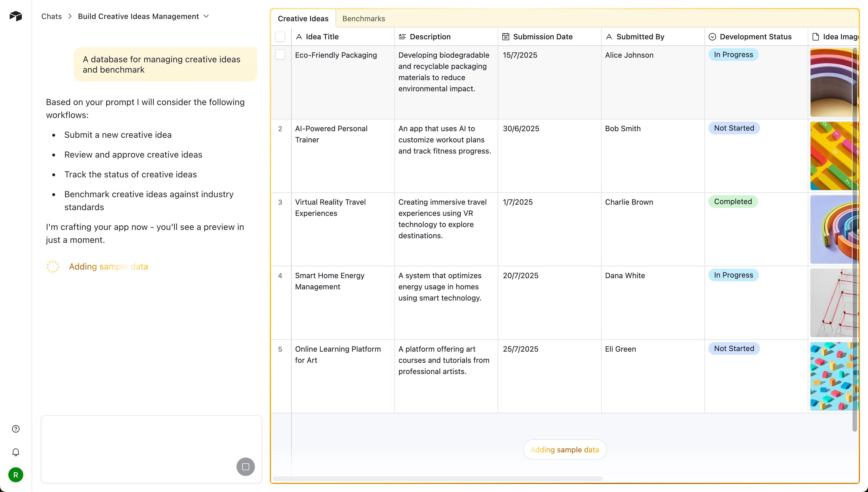Screen dimensions: 868x492
Task: Click the Adding sample data pill in table
Action: coord(565,450)
